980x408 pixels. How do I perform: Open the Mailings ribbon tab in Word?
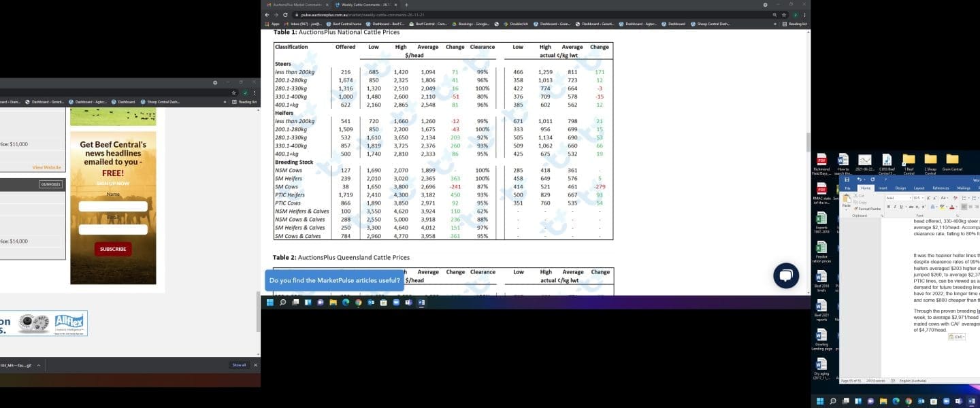[x=964, y=188]
